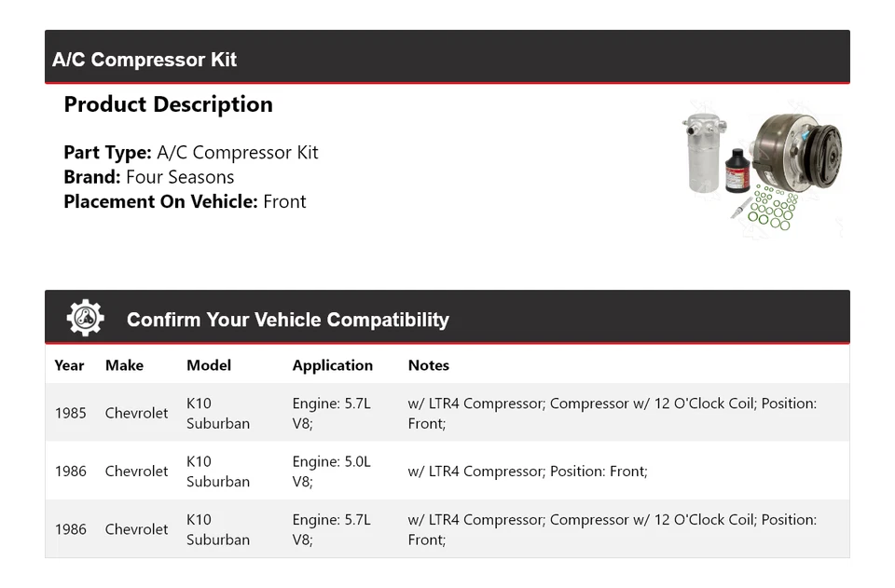Screen dimensions: 895x588
Task: Click the Brand: Four Seasons text
Action: click(148, 177)
